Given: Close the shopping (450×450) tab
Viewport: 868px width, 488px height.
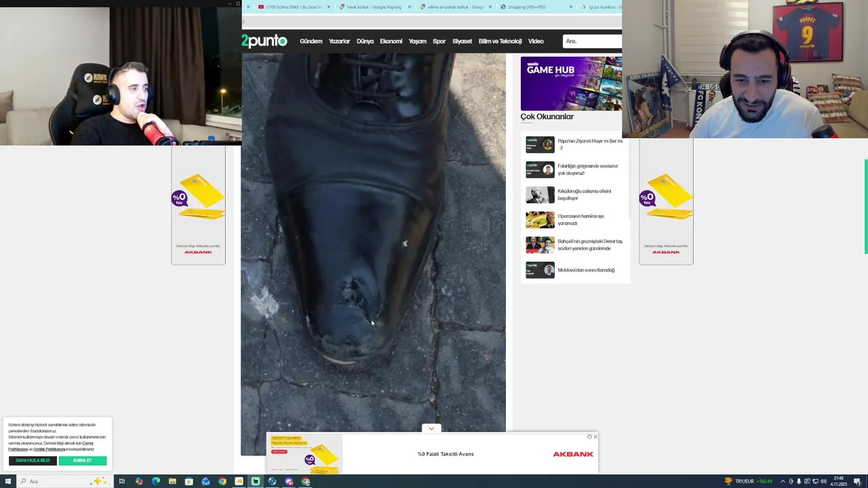Looking at the screenshot, I should coord(571,7).
